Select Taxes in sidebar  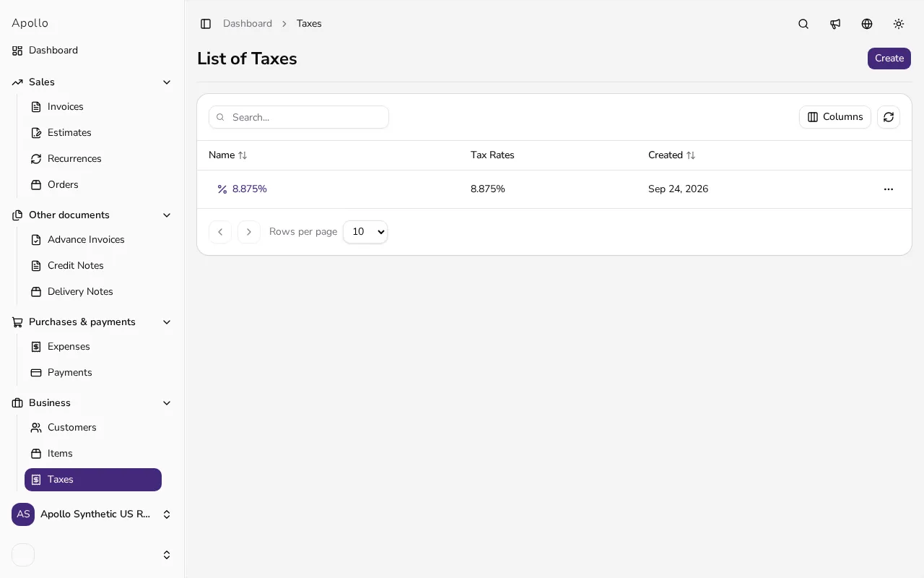point(93,480)
